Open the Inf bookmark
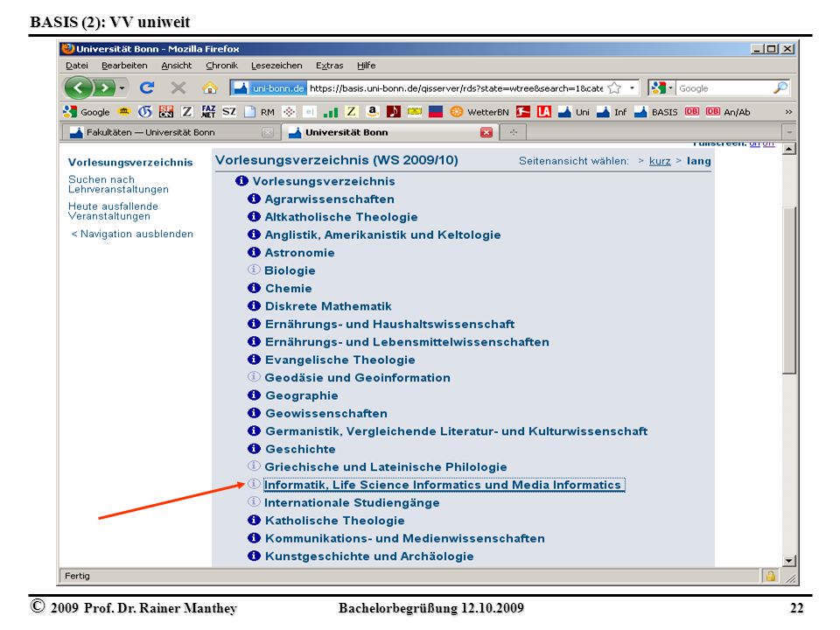The width and height of the screenshot is (840, 630). (x=612, y=112)
